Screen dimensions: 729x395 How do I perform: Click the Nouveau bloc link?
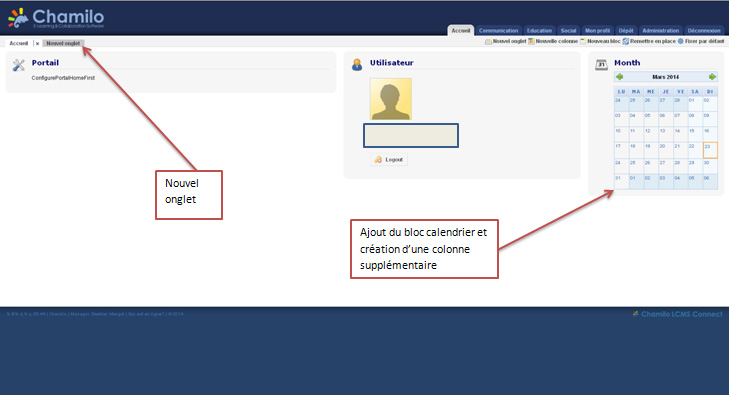click(603, 41)
